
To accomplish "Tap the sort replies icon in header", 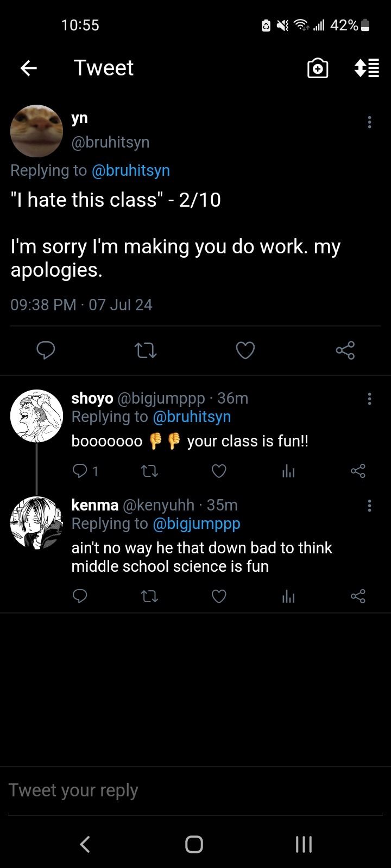I will (x=367, y=68).
